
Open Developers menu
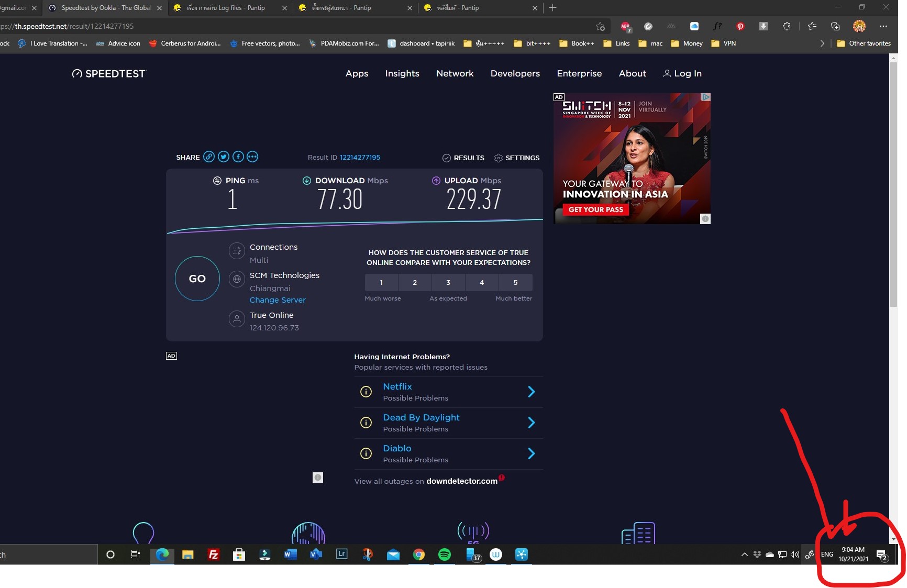point(515,74)
